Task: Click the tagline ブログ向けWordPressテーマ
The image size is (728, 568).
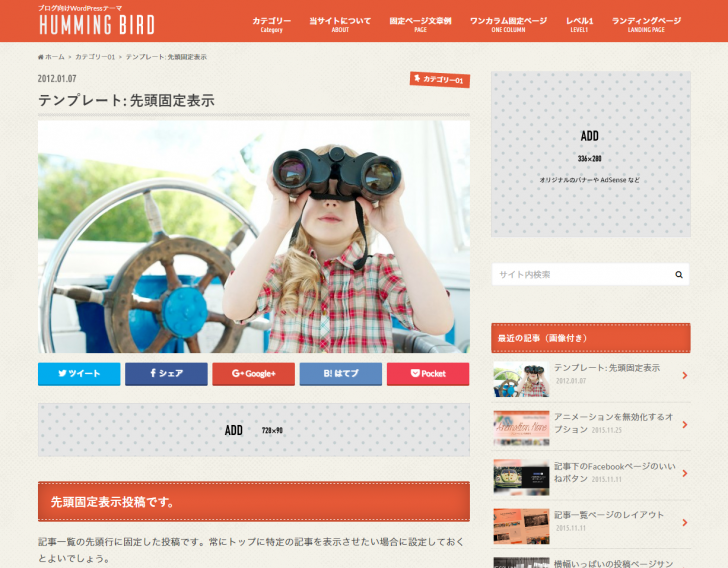Action: tap(80, 8)
